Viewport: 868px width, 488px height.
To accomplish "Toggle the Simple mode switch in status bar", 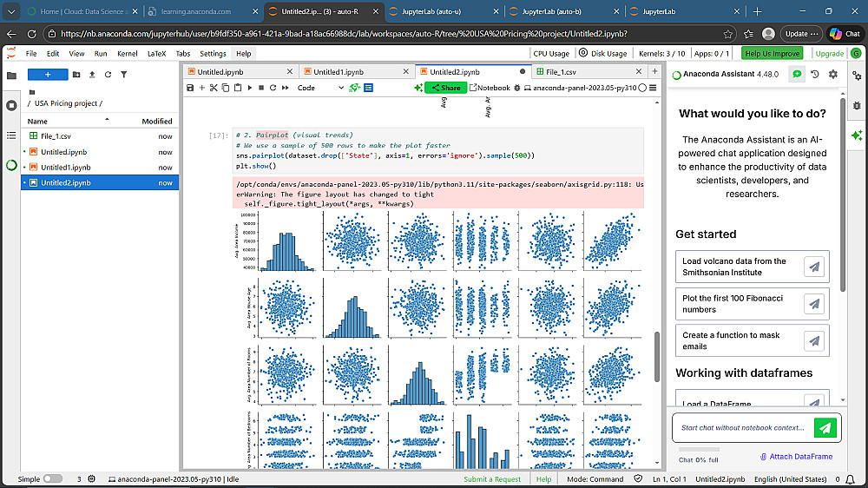I will coord(52,479).
